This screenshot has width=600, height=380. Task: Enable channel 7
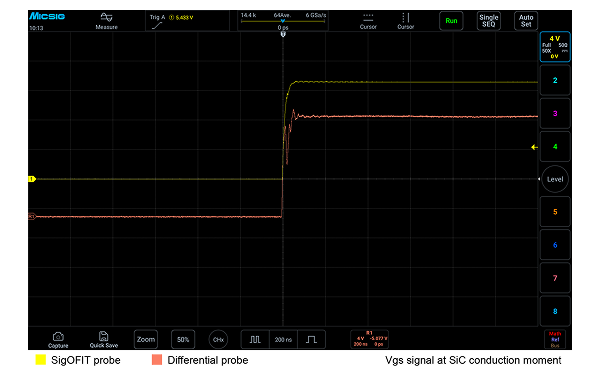(x=555, y=278)
